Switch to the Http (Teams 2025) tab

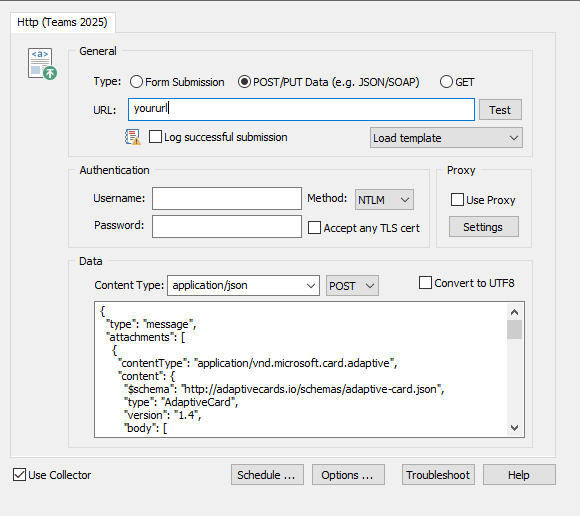click(63, 22)
